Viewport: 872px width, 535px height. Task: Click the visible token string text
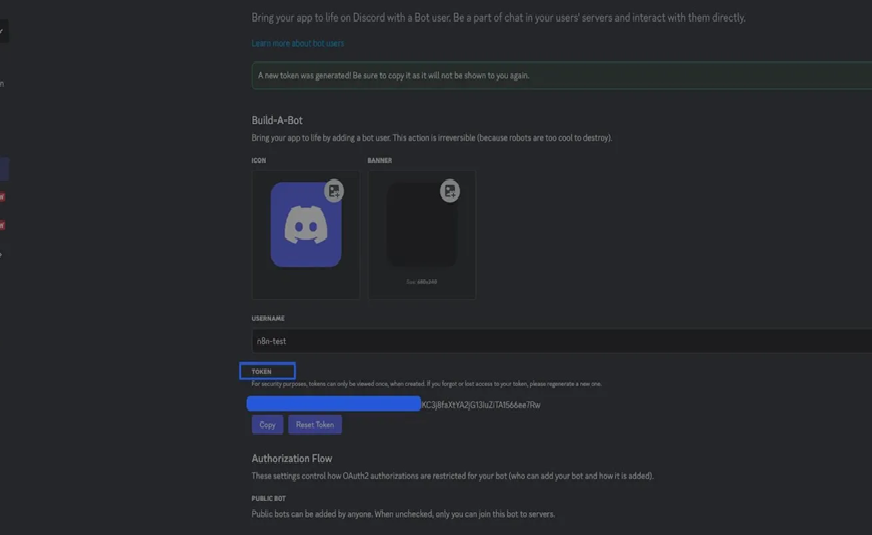481,405
